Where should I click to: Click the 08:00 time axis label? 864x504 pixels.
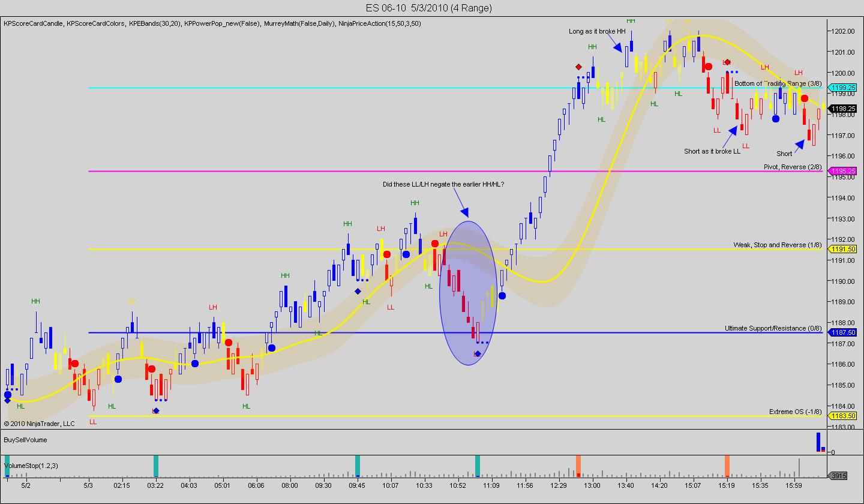290,485
